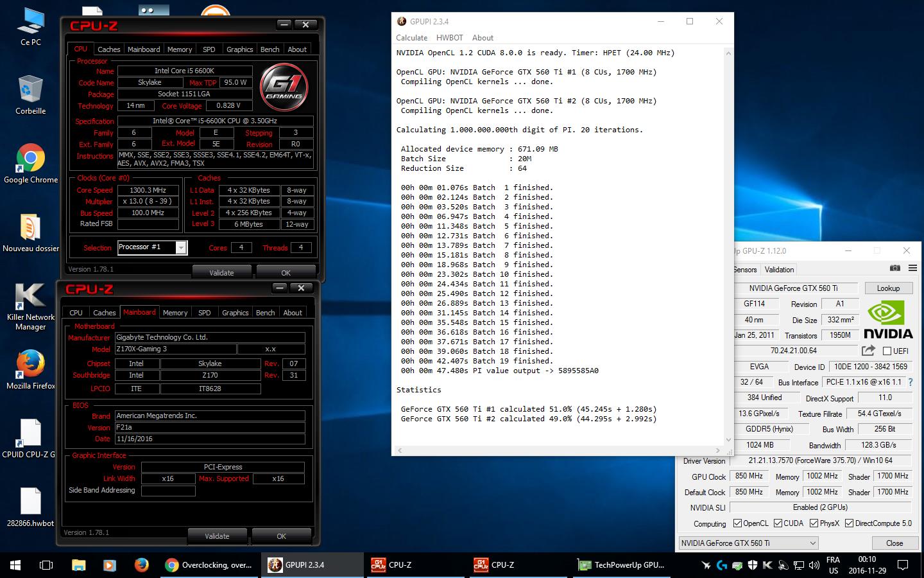Click GPUPI horizontal scrollbar right arrow
The image size is (924, 578).
pyautogui.click(x=718, y=450)
